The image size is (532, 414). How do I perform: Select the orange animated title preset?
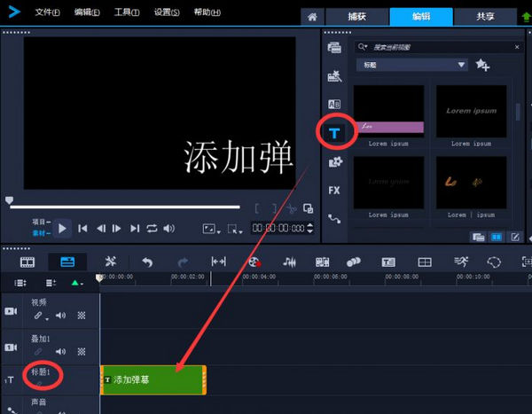[471, 183]
